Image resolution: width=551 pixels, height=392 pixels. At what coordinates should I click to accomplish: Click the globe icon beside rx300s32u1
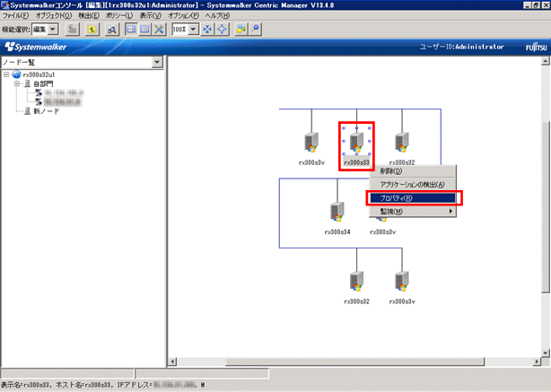[x=16, y=74]
